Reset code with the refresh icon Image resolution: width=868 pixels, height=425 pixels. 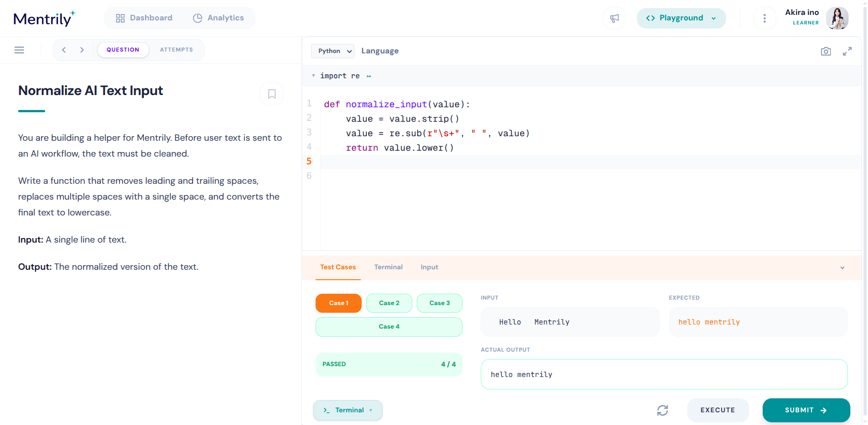pos(663,410)
